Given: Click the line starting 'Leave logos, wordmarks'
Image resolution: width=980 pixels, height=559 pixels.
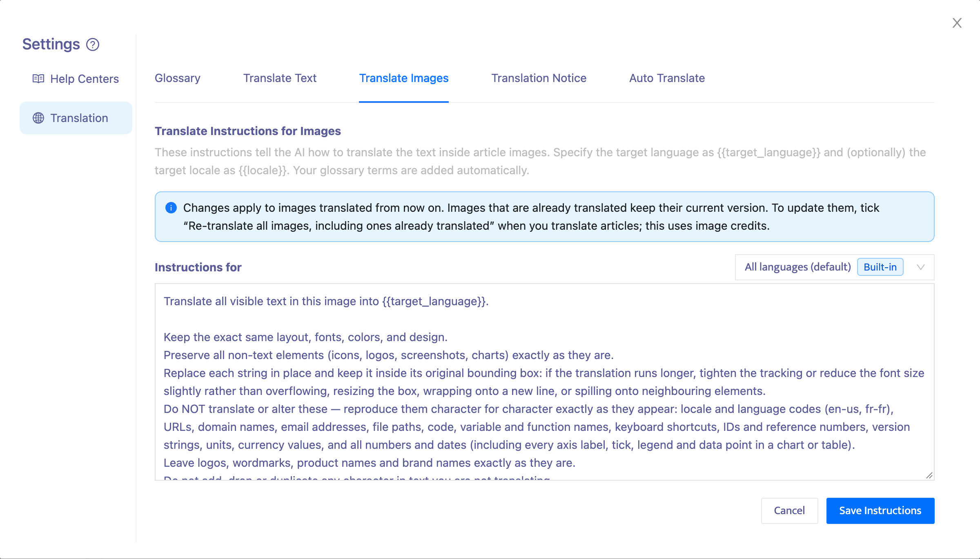Looking at the screenshot, I should tap(370, 463).
